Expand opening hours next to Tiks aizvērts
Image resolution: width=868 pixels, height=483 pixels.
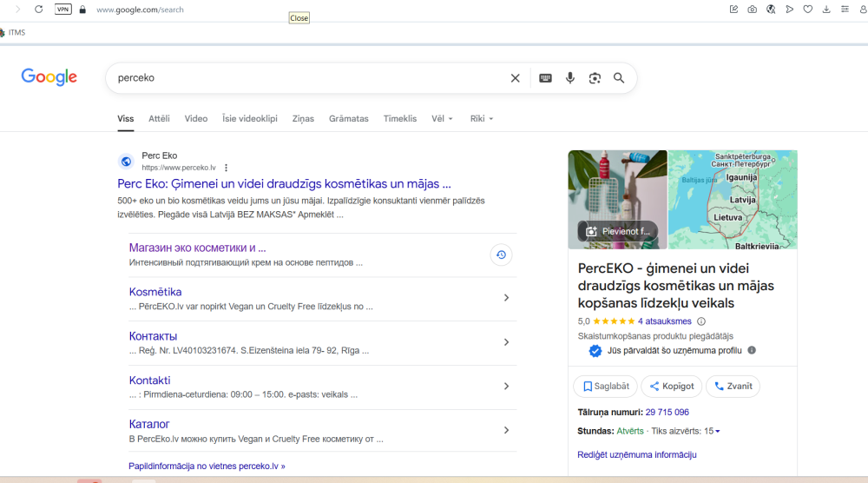(717, 432)
